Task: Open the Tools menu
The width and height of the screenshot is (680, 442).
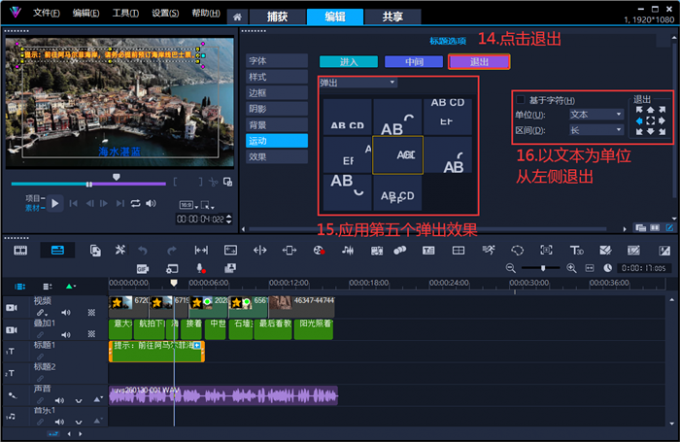Action: tap(126, 13)
